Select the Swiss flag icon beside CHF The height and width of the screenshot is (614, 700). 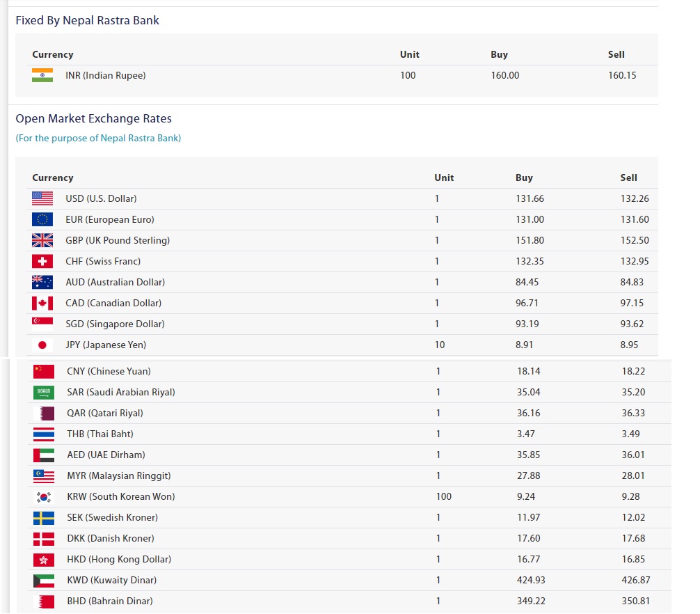pyautogui.click(x=42, y=261)
